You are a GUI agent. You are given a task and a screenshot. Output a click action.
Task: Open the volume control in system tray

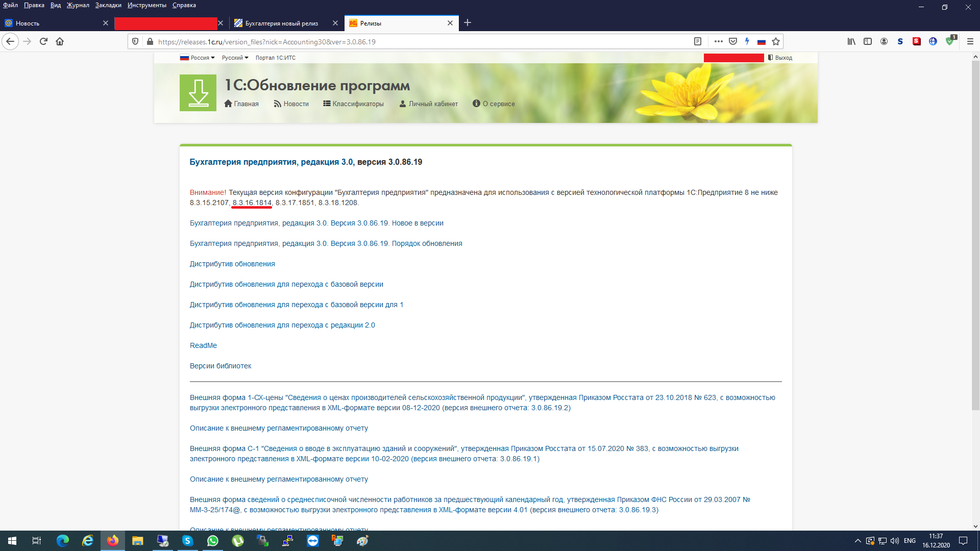point(895,541)
